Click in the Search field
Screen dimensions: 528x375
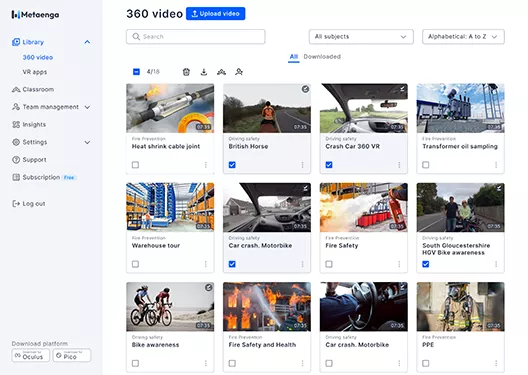pyautogui.click(x=196, y=37)
